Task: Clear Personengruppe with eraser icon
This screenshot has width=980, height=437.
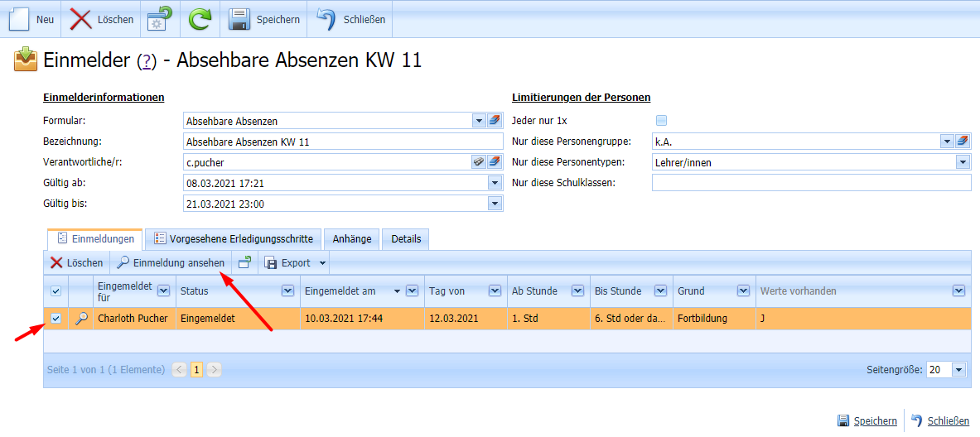Action: [963, 142]
